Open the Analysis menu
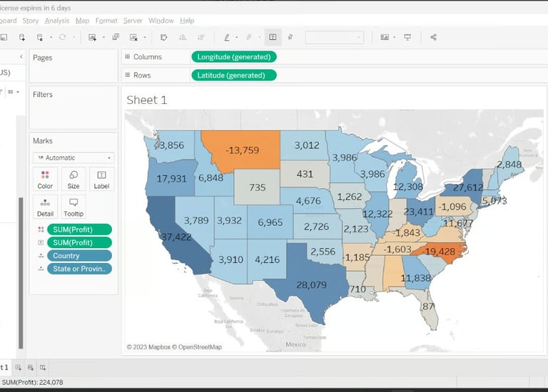The image size is (548, 392). click(x=57, y=21)
